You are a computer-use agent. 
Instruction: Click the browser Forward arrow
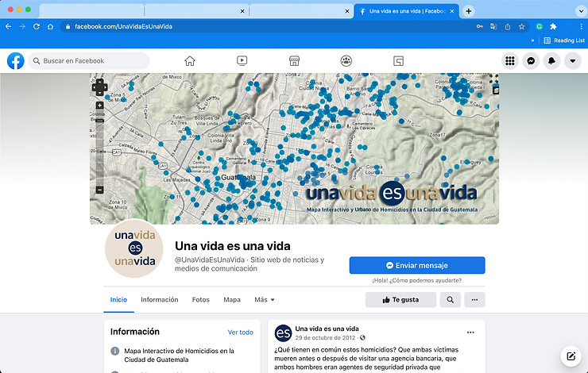(22, 27)
